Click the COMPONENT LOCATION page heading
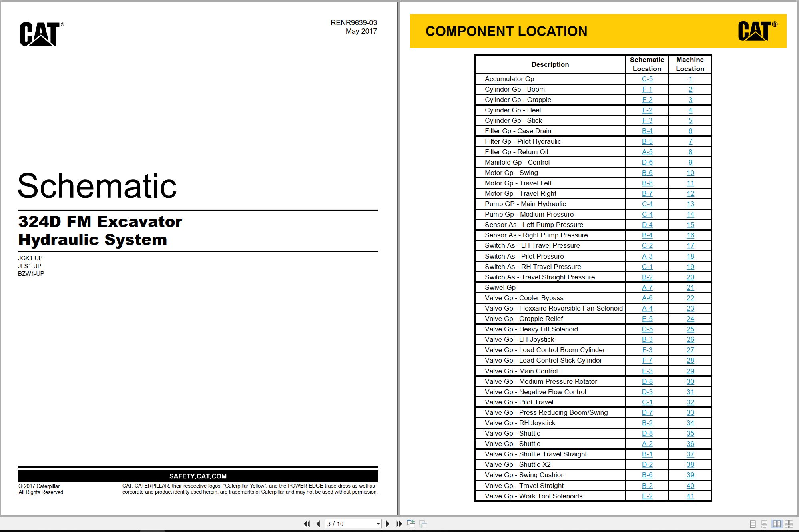This screenshot has height=532, width=799. coord(506,31)
